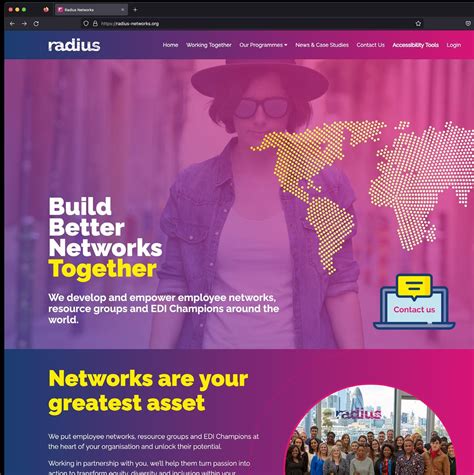Bookmark page with the star icon

418,24
